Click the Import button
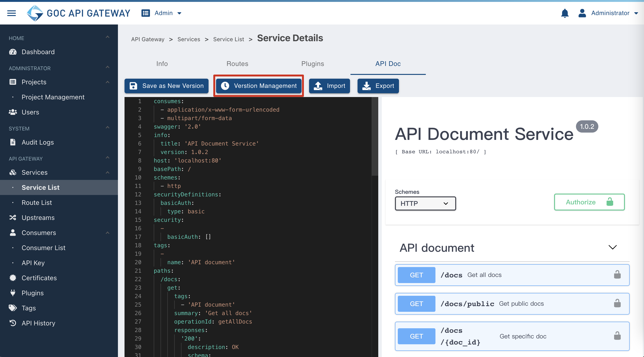This screenshot has width=644, height=357. tap(329, 86)
